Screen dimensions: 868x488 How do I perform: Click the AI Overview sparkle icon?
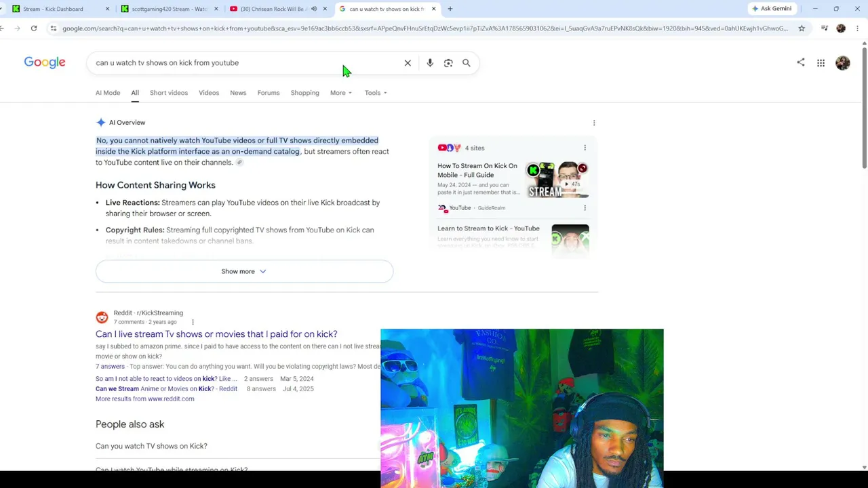(x=101, y=123)
